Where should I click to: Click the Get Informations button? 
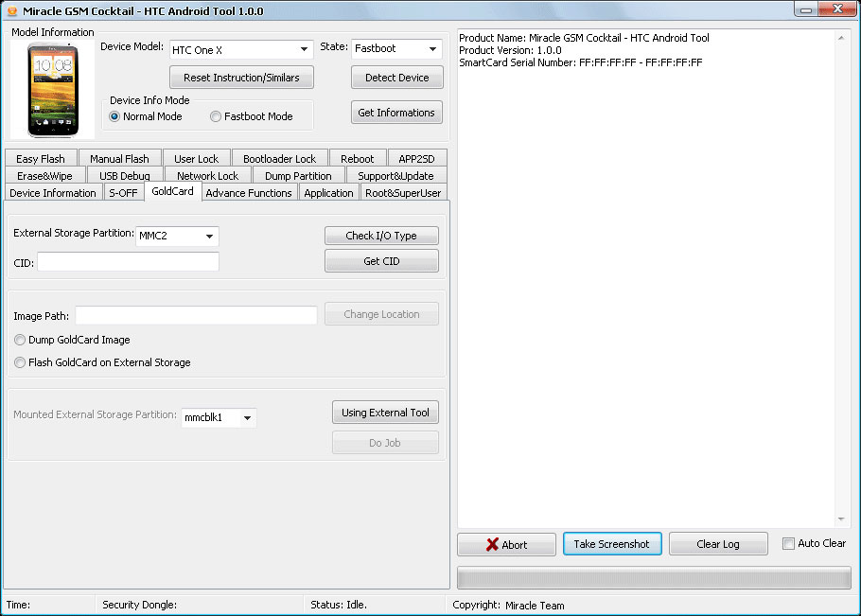(x=396, y=113)
